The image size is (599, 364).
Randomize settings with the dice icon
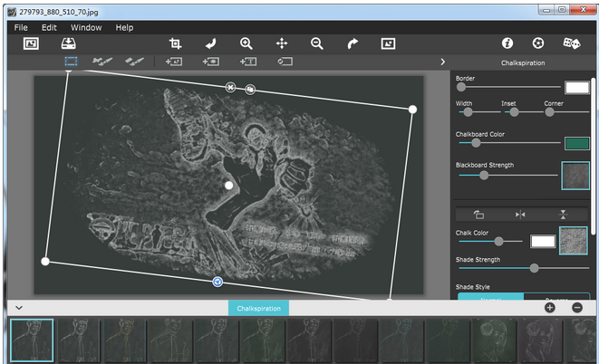click(x=572, y=43)
